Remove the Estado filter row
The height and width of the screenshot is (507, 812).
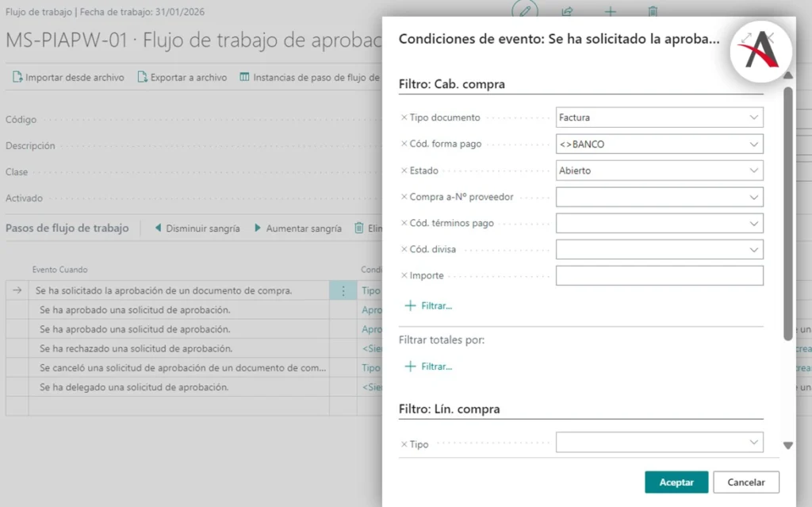coord(404,171)
